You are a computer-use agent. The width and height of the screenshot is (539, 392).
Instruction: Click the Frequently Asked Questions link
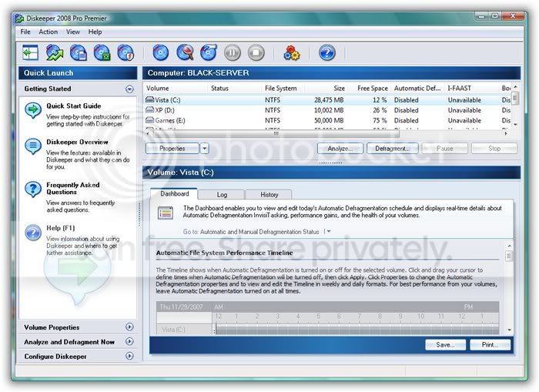coord(73,189)
